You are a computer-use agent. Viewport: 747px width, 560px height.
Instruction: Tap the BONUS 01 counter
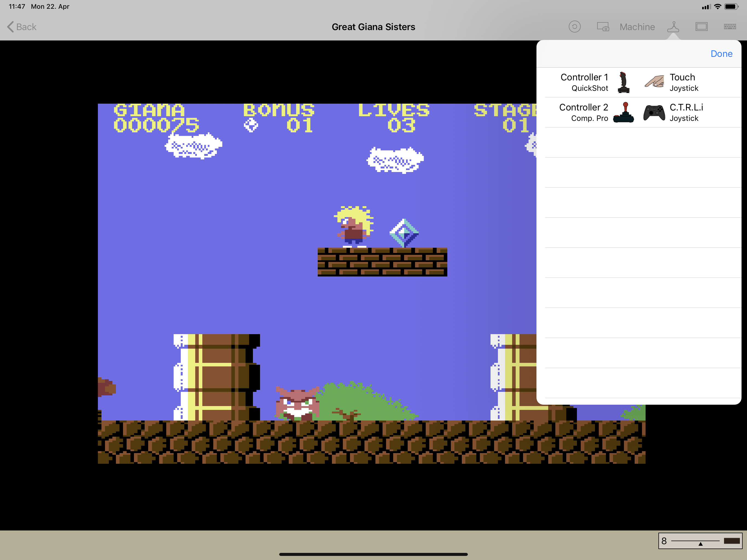pos(279,118)
